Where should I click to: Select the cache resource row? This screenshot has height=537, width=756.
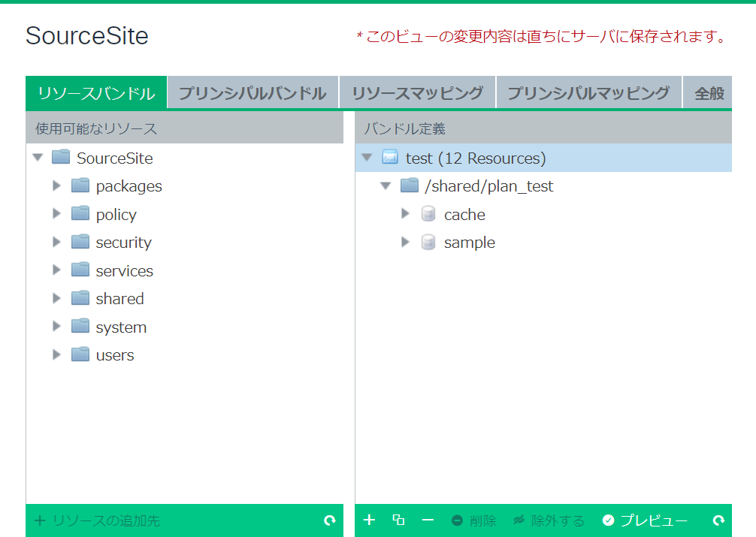[543, 214]
